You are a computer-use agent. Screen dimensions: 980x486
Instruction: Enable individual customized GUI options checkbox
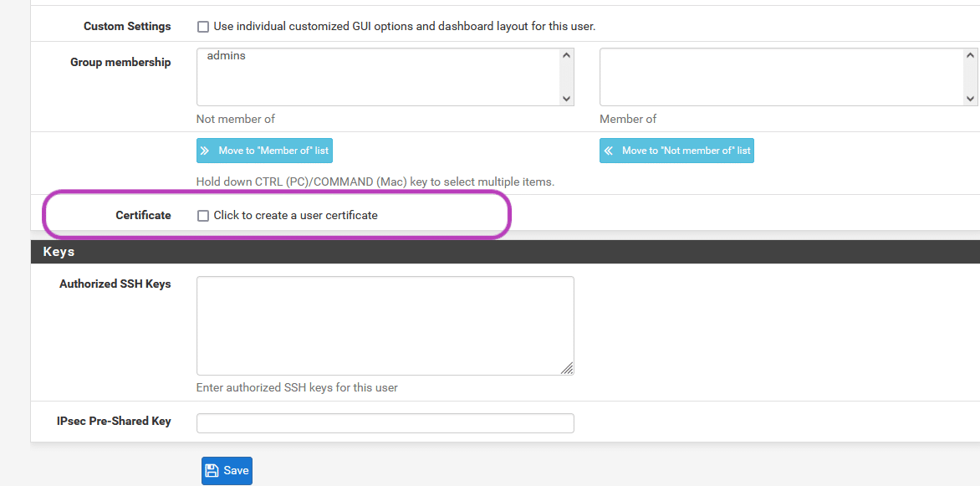click(202, 26)
